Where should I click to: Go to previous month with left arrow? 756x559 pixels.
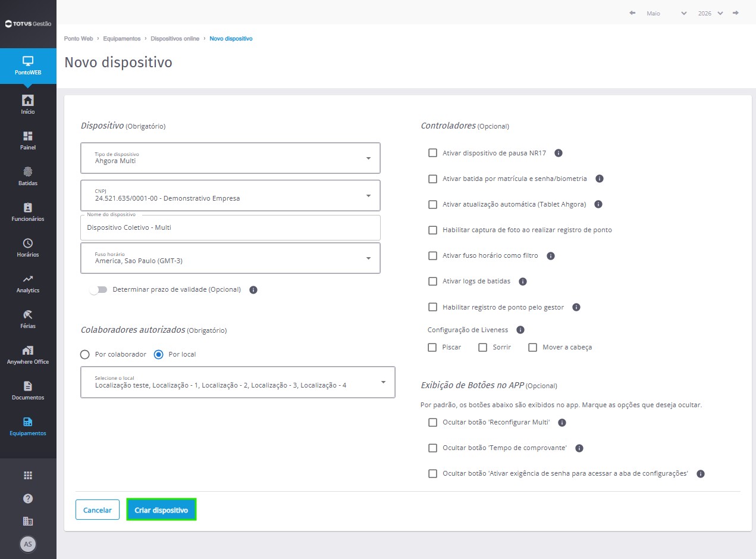point(632,13)
